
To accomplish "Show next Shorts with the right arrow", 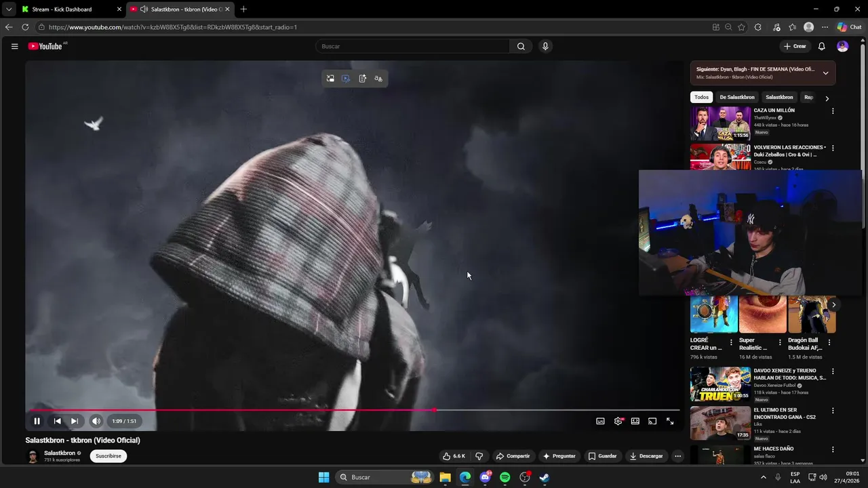I will click(833, 305).
